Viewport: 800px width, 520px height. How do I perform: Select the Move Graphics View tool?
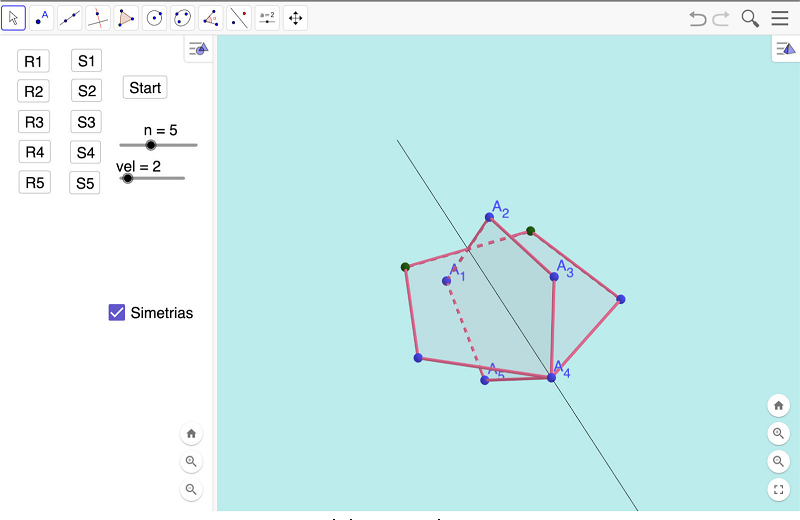(x=295, y=18)
